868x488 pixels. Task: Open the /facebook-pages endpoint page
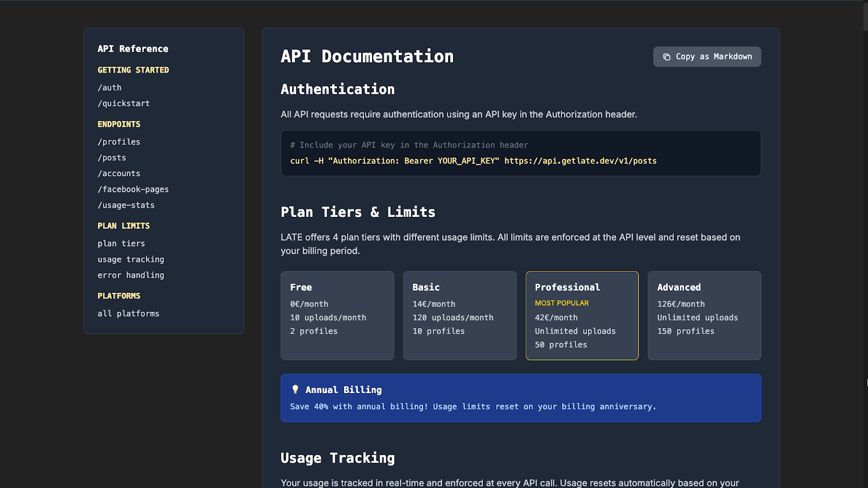pos(133,189)
